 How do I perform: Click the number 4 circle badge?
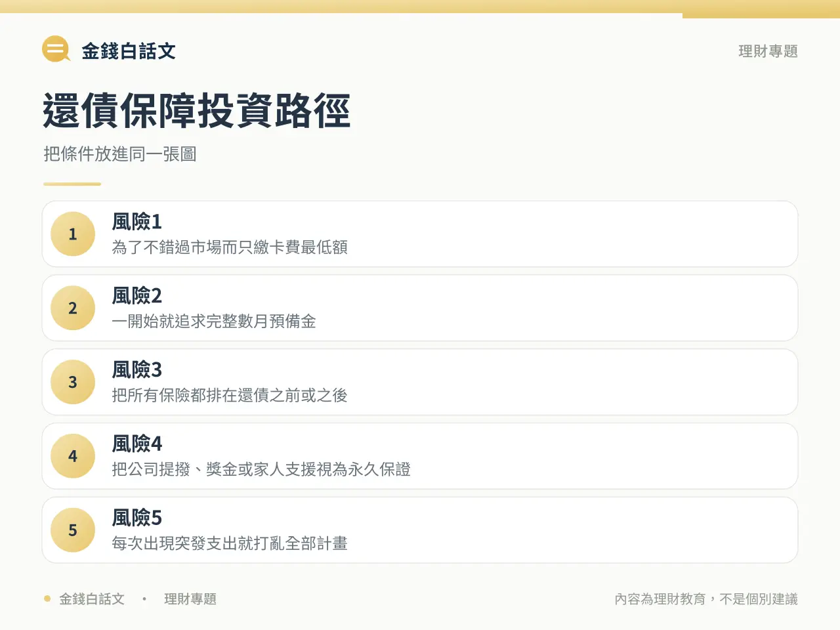[x=73, y=456]
